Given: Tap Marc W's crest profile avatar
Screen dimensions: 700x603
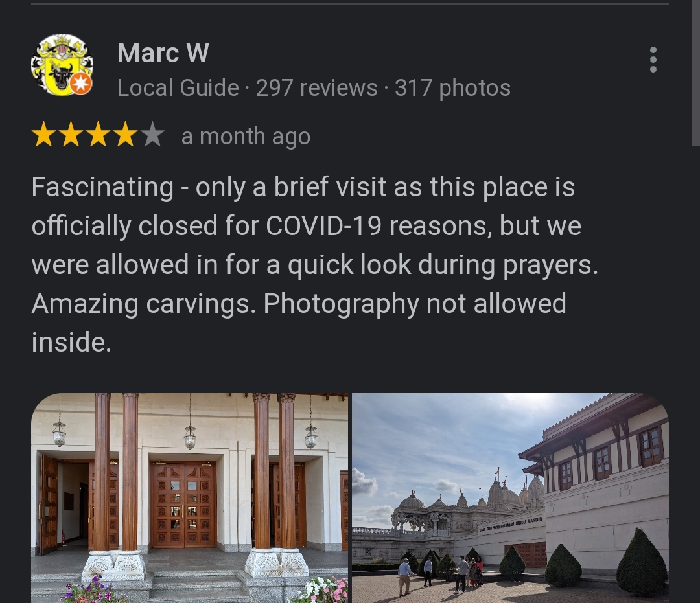Looking at the screenshot, I should coord(62,65).
